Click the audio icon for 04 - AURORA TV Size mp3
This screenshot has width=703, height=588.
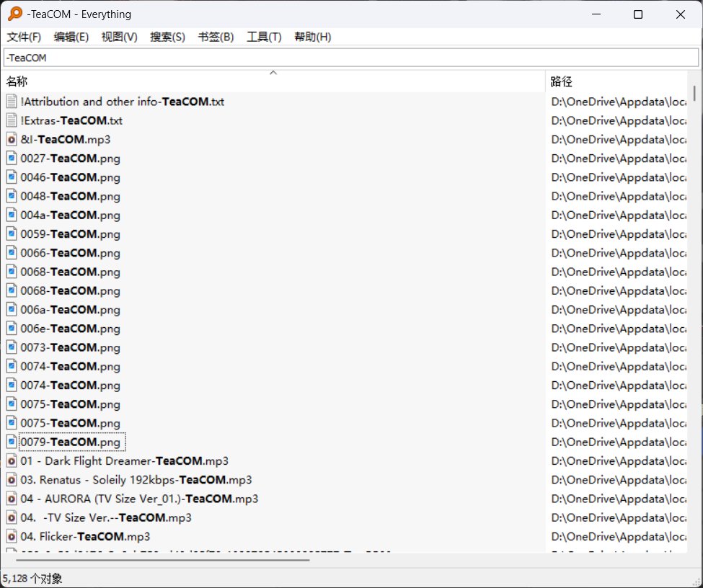12,499
